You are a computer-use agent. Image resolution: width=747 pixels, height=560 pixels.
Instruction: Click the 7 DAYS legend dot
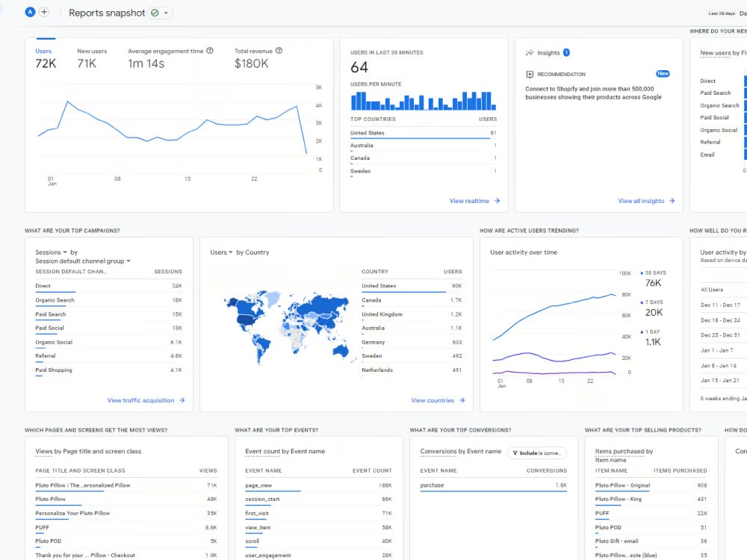tap(642, 302)
